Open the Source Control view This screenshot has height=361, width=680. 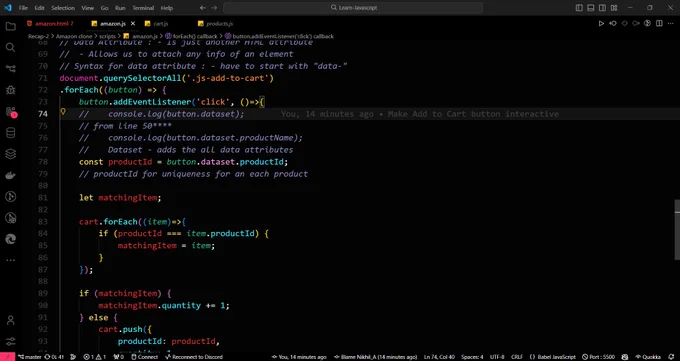tap(10, 69)
